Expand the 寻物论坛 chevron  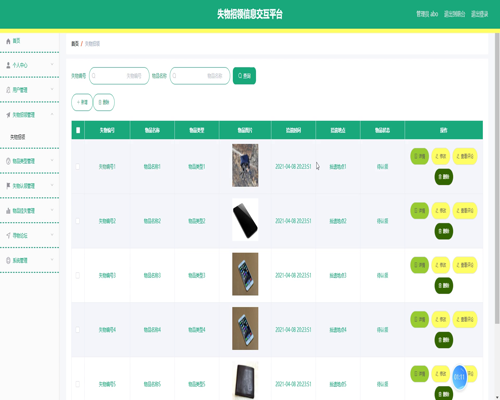52,235
